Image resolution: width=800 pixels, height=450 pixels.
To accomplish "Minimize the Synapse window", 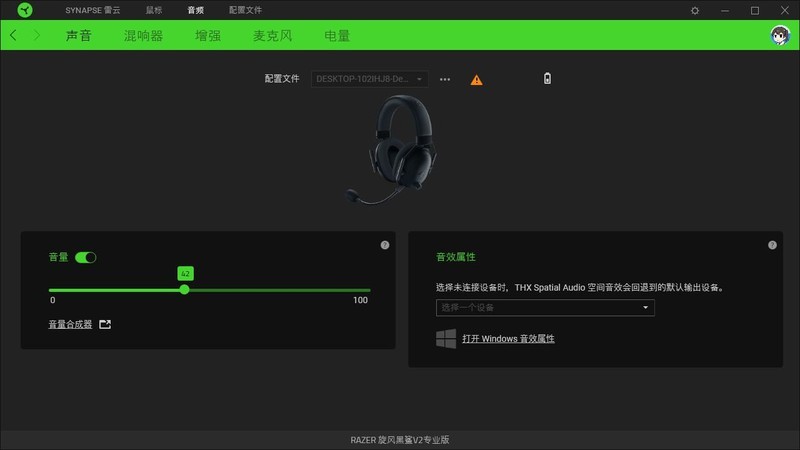I will tap(724, 10).
